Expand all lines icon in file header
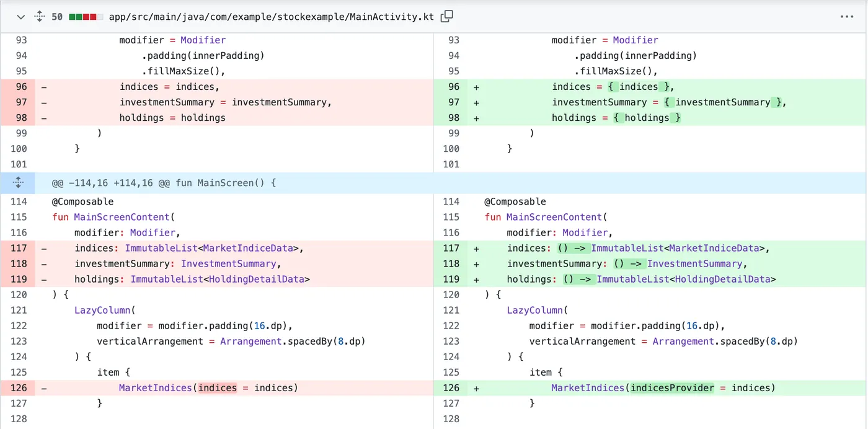 [40, 17]
